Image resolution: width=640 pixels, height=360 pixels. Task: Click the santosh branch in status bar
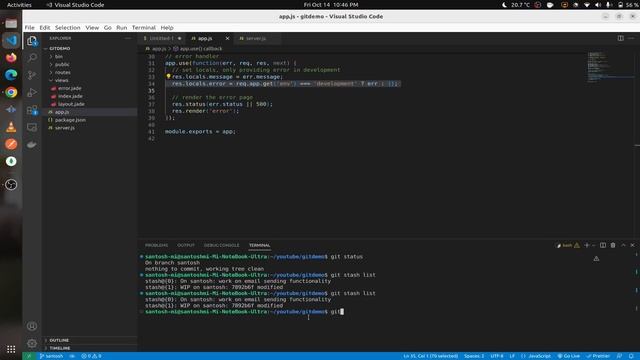(x=51, y=356)
